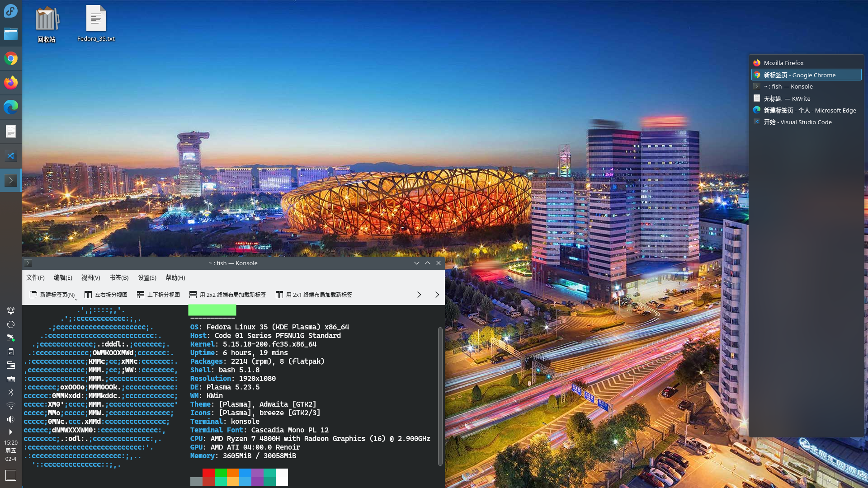Toggle Wi-Fi from the network tray icon

pos(11,406)
